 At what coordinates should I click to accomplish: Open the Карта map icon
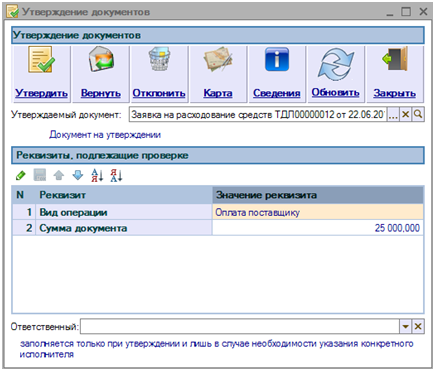click(218, 59)
